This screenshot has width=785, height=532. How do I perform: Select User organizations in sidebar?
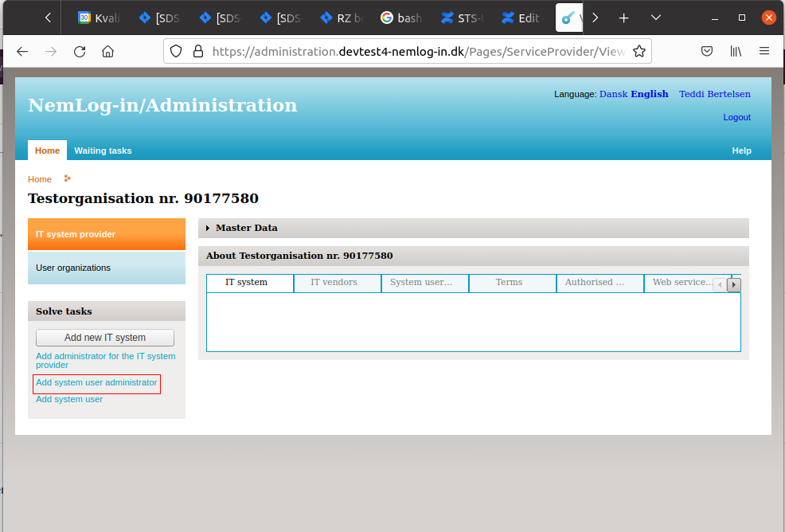[x=73, y=268]
